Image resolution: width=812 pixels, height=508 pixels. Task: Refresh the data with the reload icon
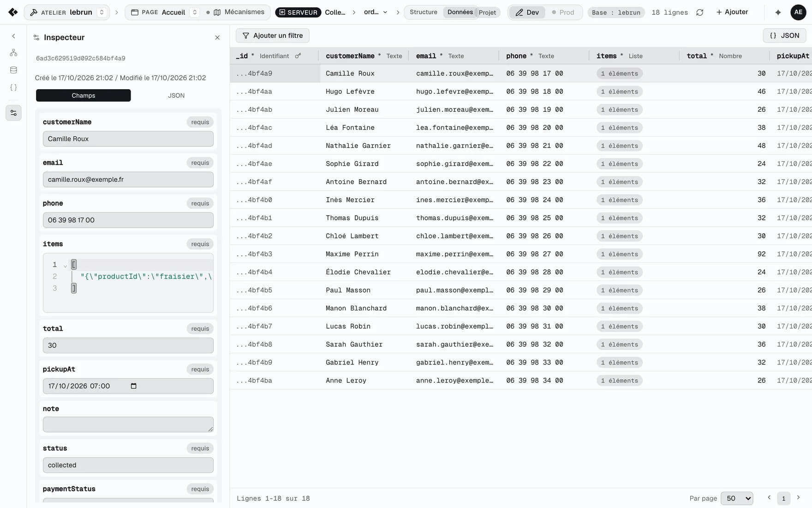(x=700, y=12)
